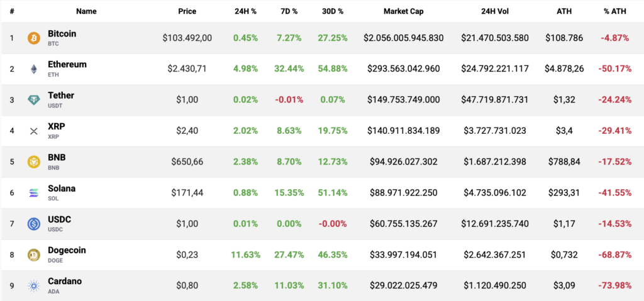The width and height of the screenshot is (644, 301).
Task: Open the Dogecoin coin name link
Action: (67, 250)
